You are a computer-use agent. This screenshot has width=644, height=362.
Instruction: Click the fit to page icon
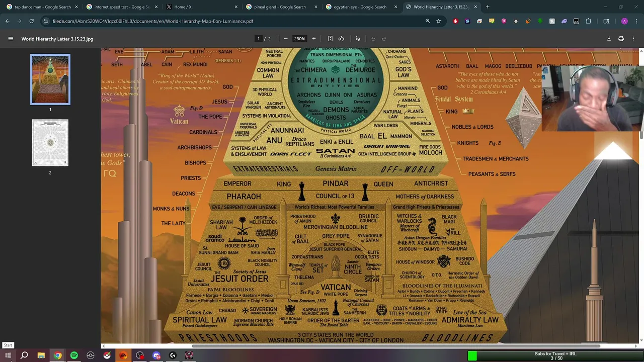coord(330,39)
